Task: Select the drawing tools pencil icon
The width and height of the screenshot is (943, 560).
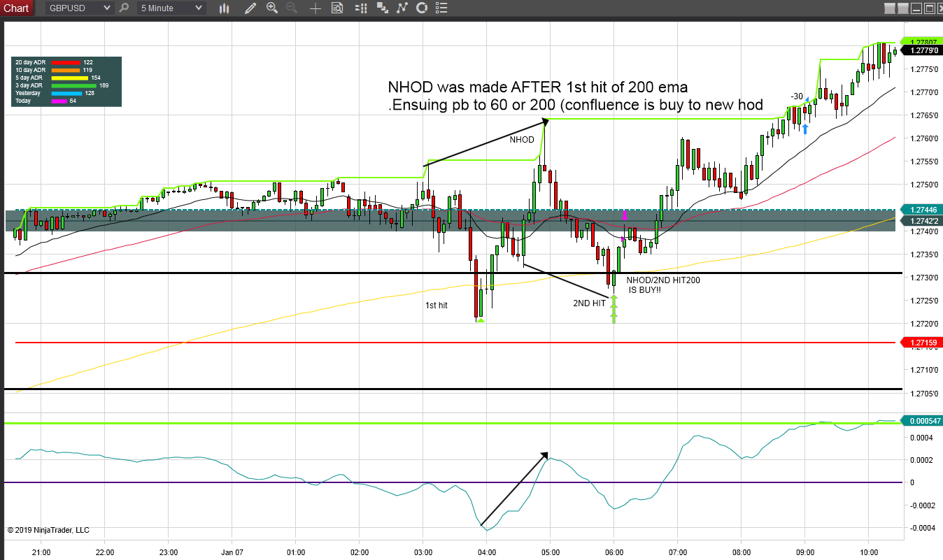Action: pos(250,8)
